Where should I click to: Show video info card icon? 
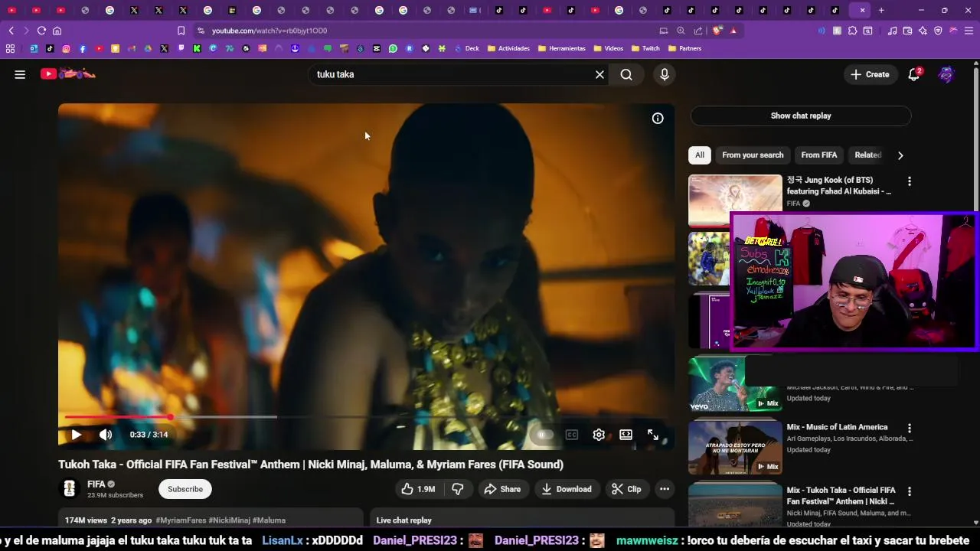pos(658,118)
